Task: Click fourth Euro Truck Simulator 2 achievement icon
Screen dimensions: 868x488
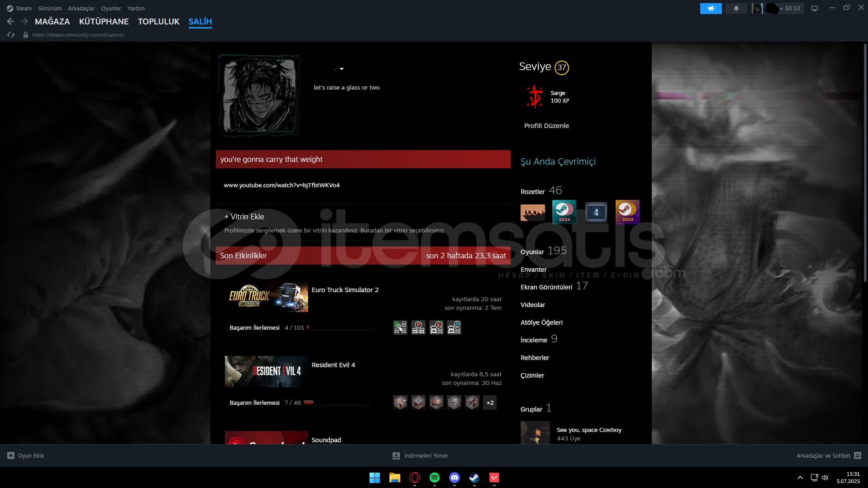Action: pos(454,327)
